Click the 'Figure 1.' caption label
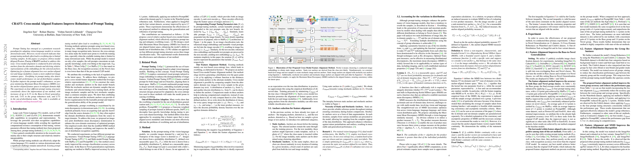 272,68
